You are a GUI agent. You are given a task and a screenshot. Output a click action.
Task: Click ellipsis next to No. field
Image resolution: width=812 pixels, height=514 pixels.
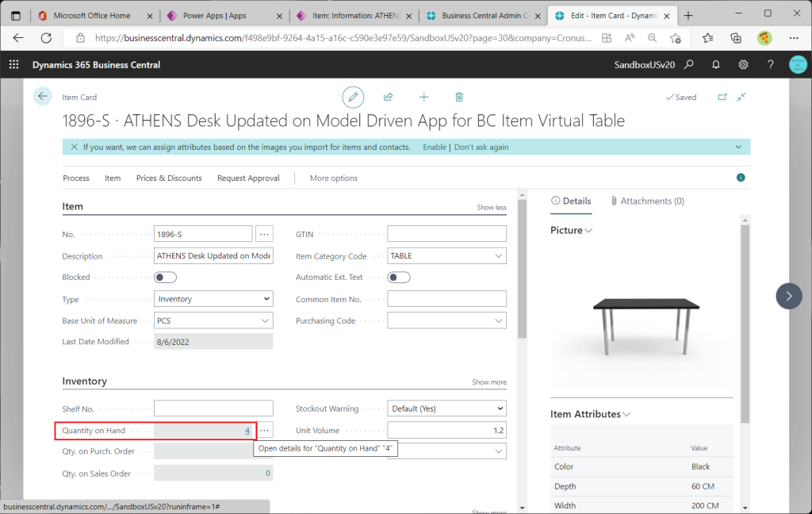(264, 234)
